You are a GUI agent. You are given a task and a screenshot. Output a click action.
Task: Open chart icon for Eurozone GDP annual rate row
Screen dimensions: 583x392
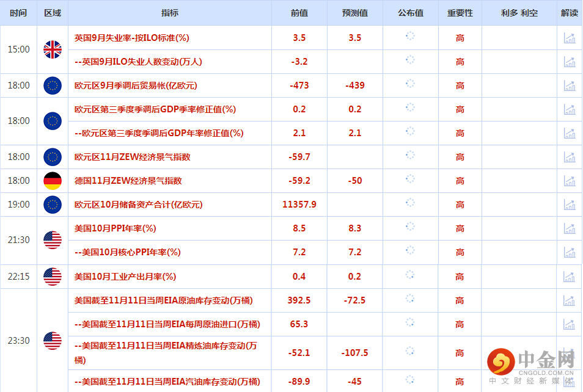(570, 133)
